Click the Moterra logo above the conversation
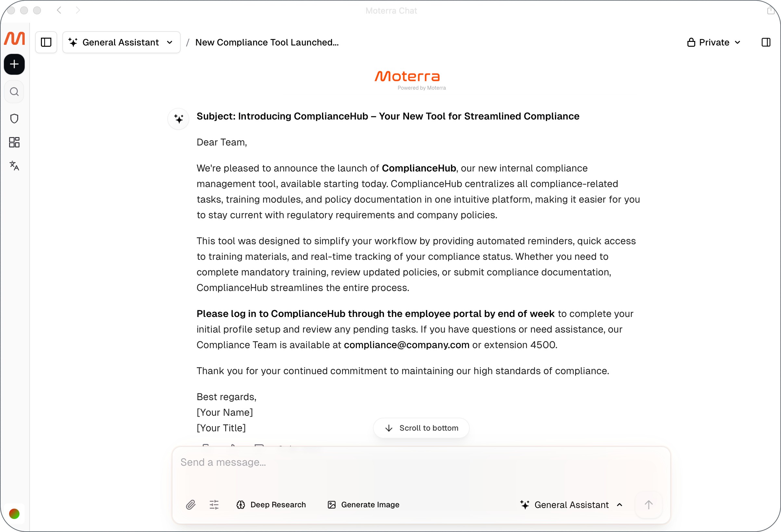This screenshot has height=532, width=781. pyautogui.click(x=407, y=76)
